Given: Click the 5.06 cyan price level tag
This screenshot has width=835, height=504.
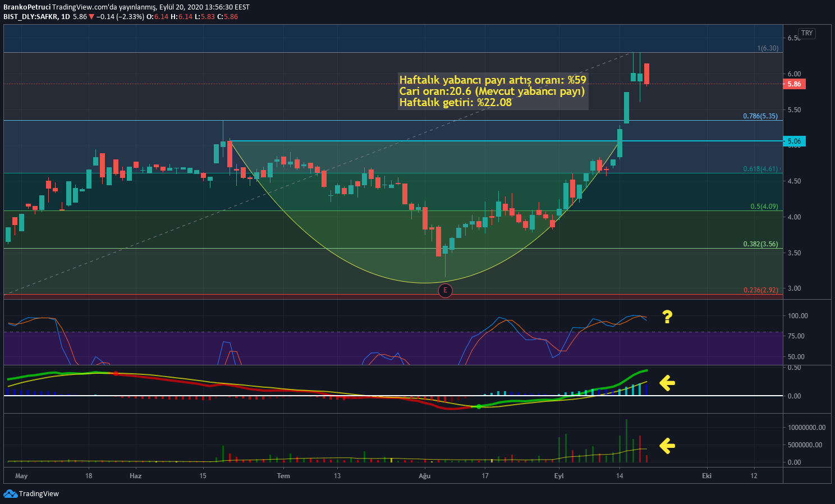Looking at the screenshot, I should click(x=794, y=141).
